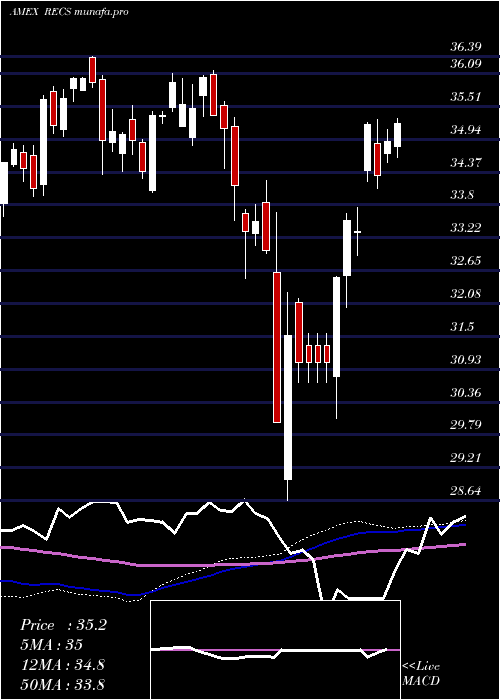Image resolution: width=500 pixels, height=700 pixels.
Task: Click the 50MA : 33.8 readout
Action: click(62, 684)
